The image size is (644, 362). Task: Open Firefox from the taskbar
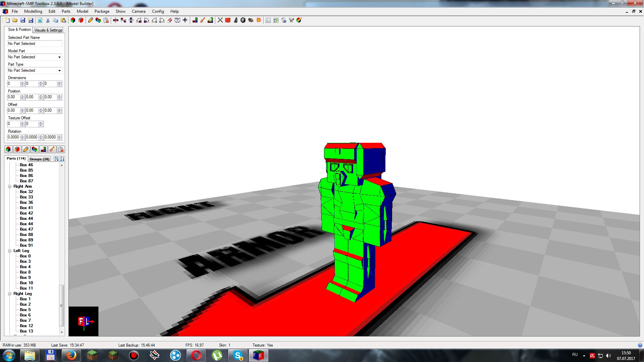coord(71,355)
